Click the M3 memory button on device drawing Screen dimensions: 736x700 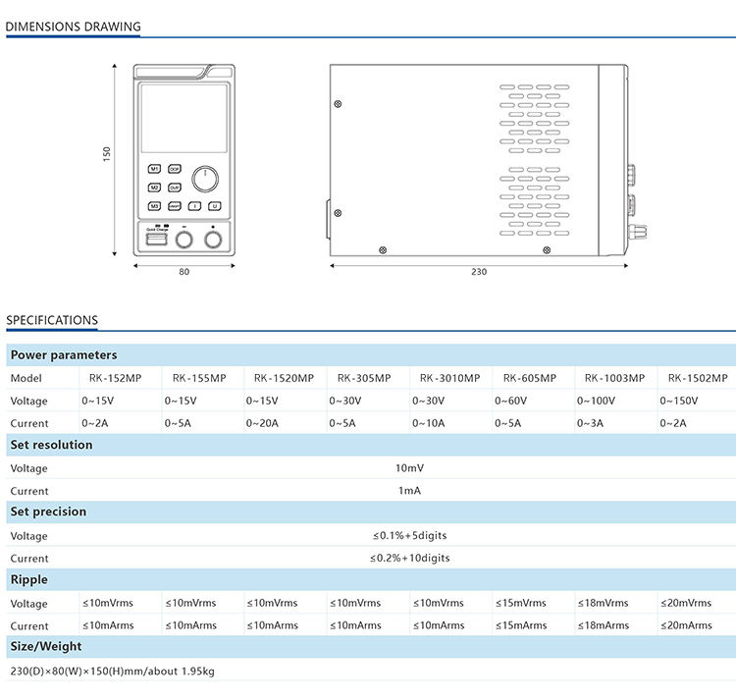[x=154, y=206]
